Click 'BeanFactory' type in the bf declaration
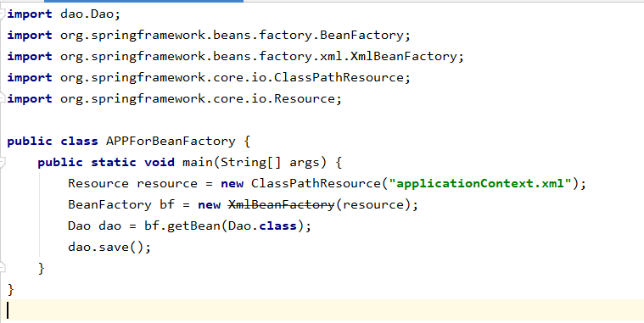 point(109,205)
